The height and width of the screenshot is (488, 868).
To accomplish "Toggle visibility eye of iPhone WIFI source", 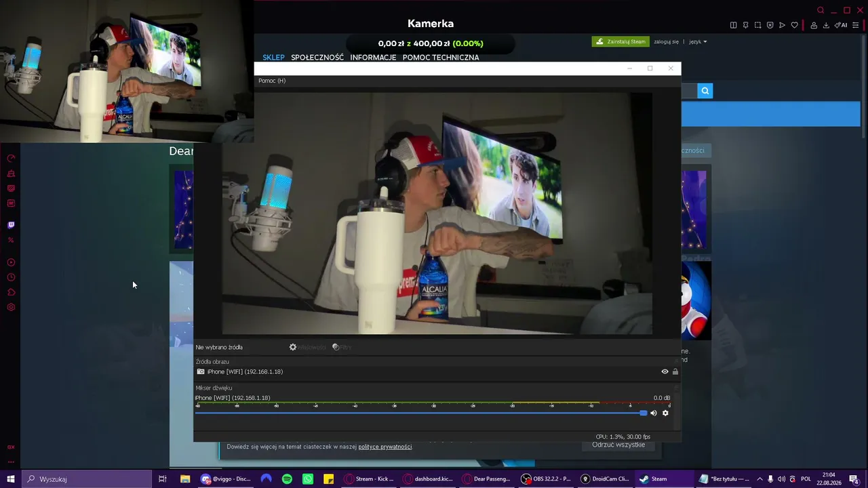I will pyautogui.click(x=665, y=371).
